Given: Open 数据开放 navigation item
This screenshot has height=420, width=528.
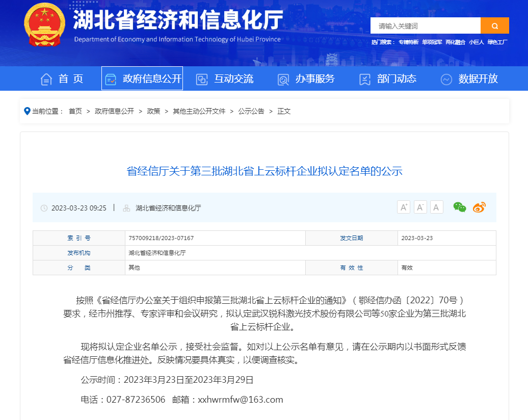Looking at the screenshot, I should click(x=469, y=79).
